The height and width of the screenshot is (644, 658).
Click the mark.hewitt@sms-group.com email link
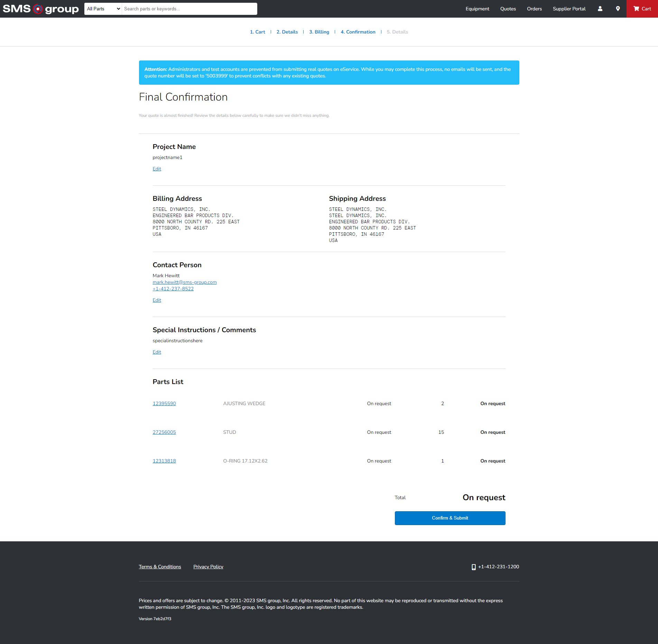point(184,282)
